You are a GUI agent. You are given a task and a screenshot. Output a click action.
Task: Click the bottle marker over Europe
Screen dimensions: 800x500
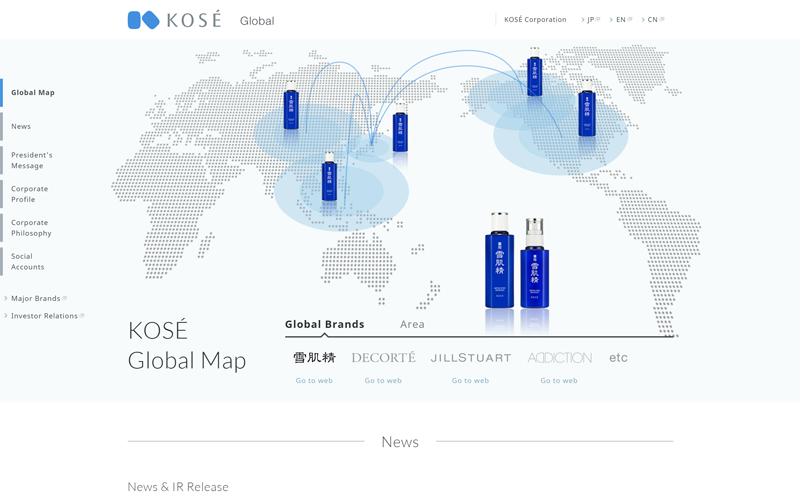coord(291,106)
